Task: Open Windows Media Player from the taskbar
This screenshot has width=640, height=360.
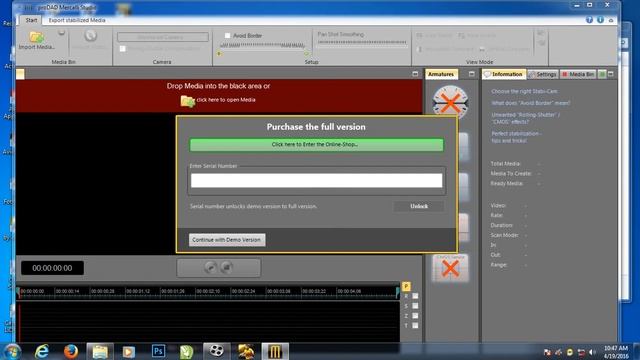Action: coord(129,351)
